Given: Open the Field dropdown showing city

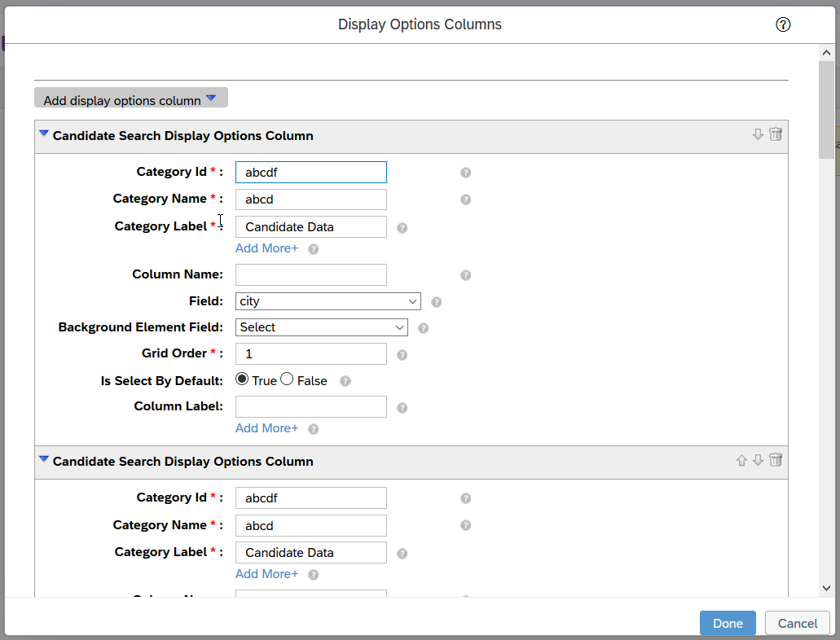Looking at the screenshot, I should (328, 301).
